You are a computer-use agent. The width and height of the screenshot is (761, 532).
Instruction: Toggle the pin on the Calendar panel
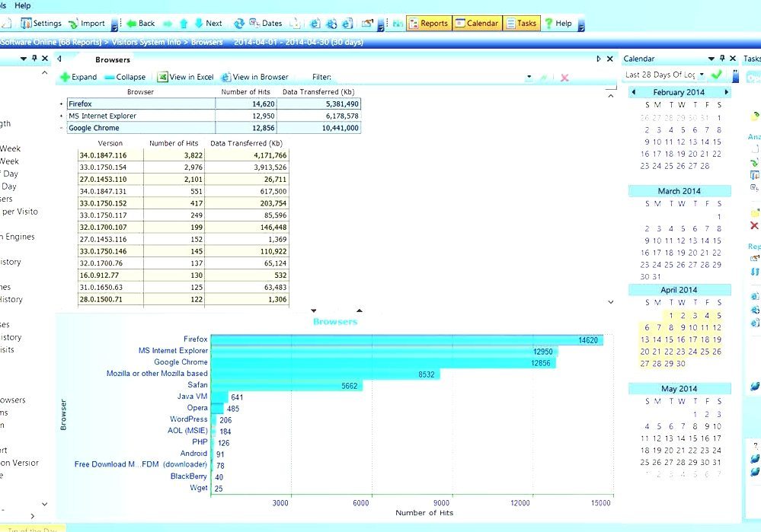point(722,59)
